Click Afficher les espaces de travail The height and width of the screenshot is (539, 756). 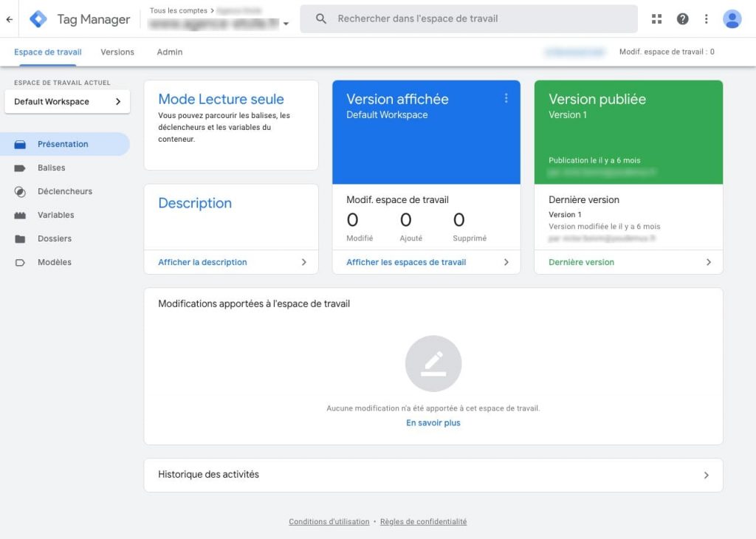coord(406,262)
